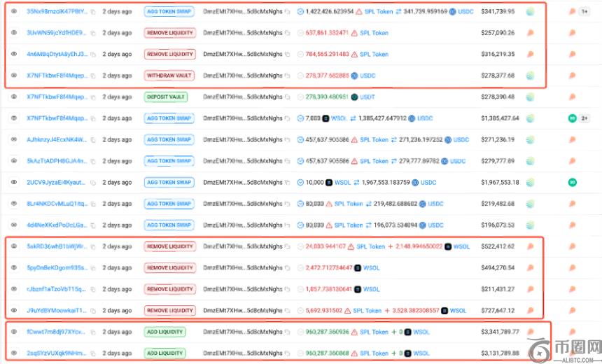This screenshot has width=602, height=364.
Task: Click DEPOSIT VAULT action tag
Action: (x=166, y=97)
